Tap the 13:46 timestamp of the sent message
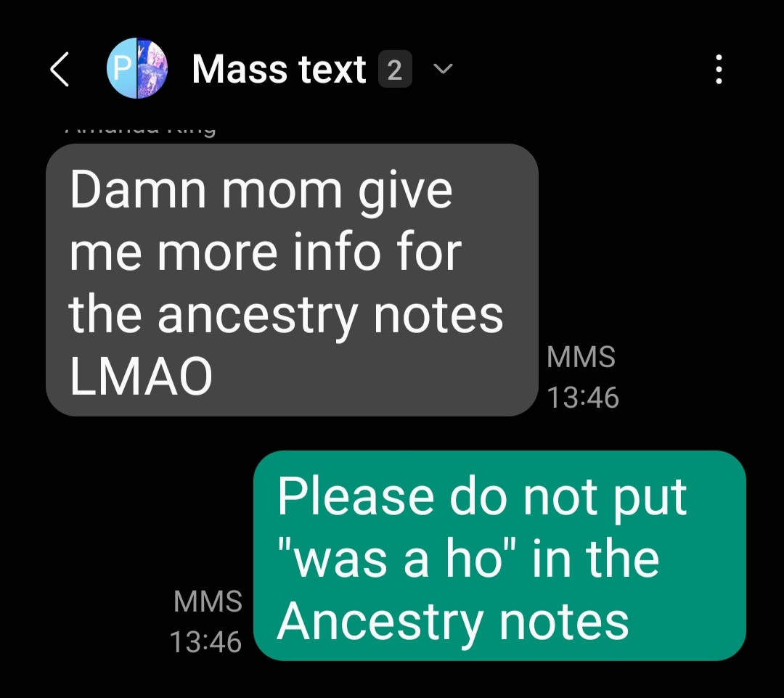 click(206, 642)
